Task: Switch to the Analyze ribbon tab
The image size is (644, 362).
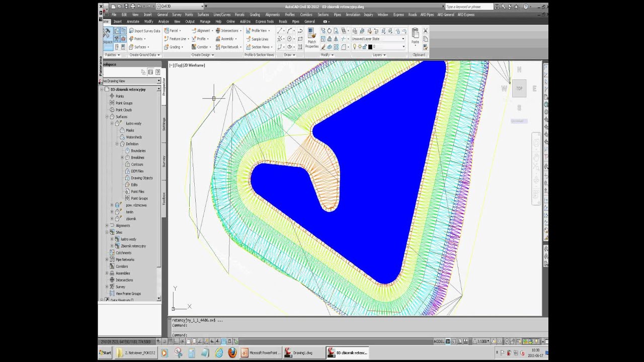Action: tap(164, 22)
